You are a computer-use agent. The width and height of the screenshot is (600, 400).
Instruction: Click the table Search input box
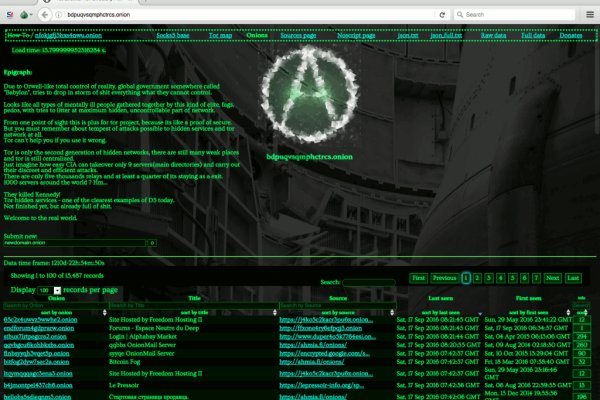tap(367, 283)
